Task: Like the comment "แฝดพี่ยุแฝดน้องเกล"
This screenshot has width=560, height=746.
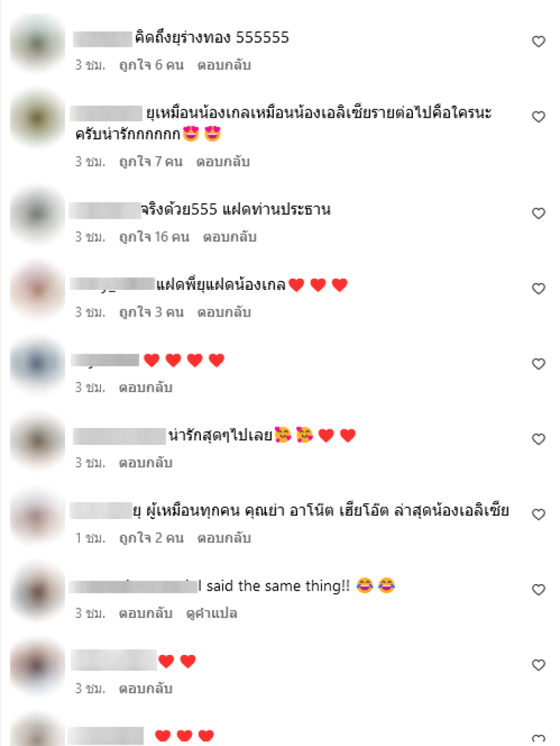Action: (538, 289)
